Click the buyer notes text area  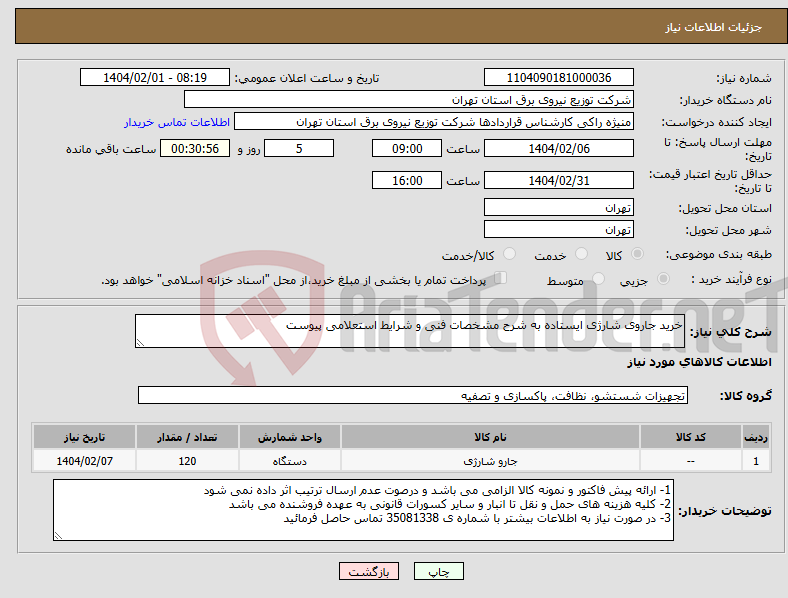click(363, 510)
